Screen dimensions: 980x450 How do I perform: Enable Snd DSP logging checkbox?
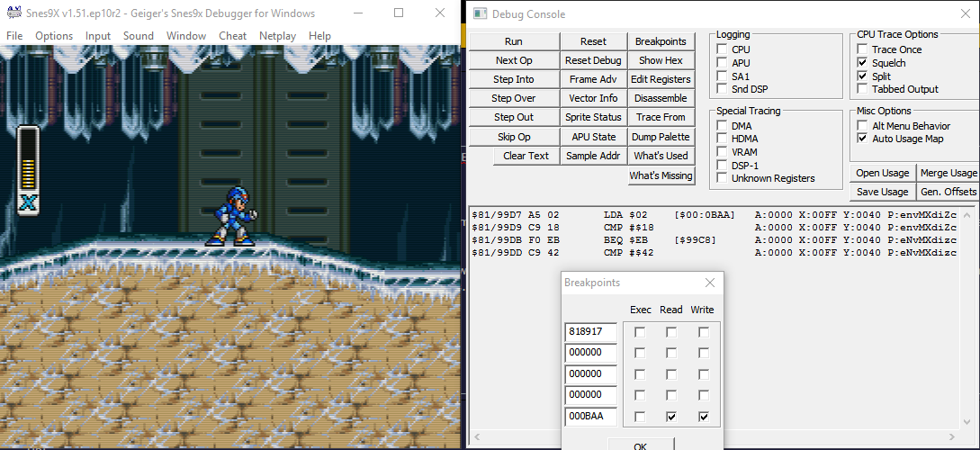click(722, 89)
